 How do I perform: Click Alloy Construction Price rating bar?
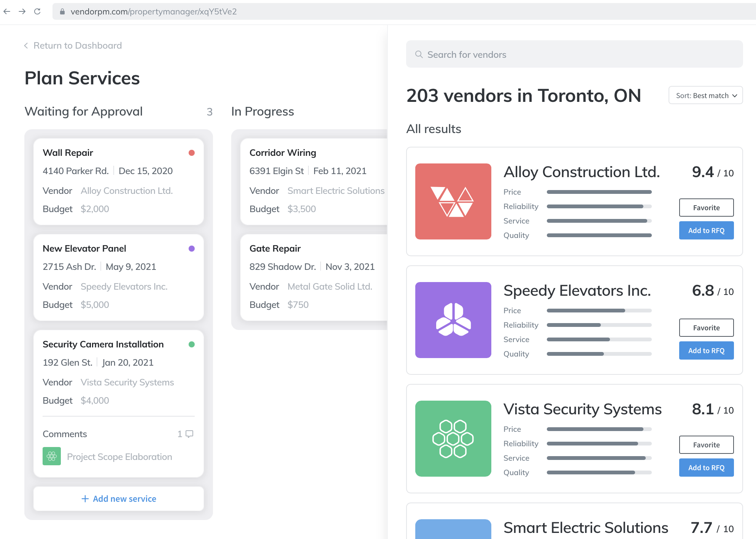click(x=599, y=192)
